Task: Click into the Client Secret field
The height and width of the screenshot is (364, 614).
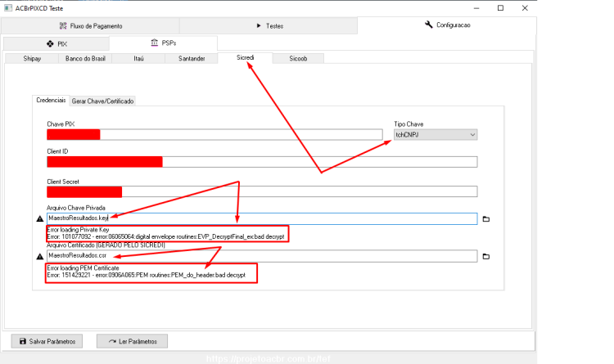Action: [262, 191]
